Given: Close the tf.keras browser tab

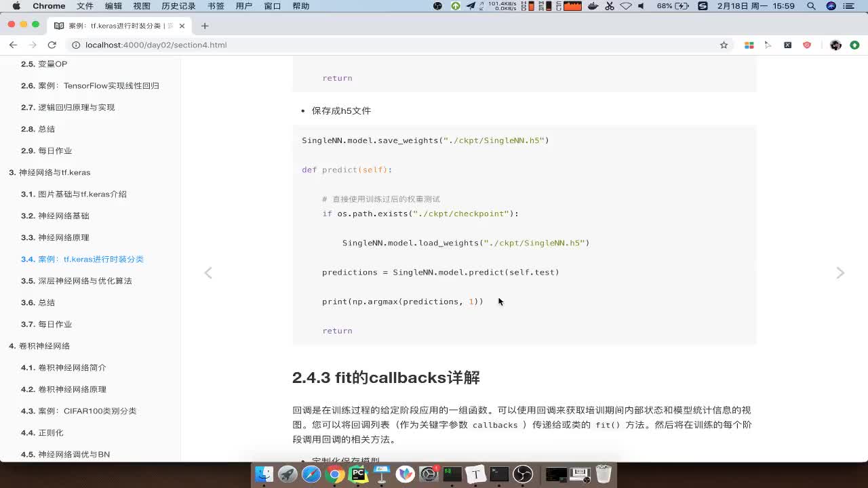Looking at the screenshot, I should (182, 26).
